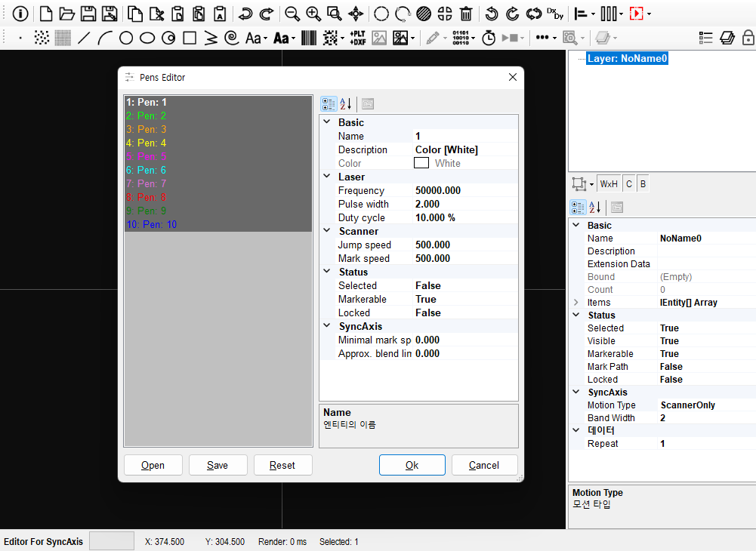This screenshot has height=551, width=756.
Task: Click the open folder toolbar icon
Action: tap(66, 14)
